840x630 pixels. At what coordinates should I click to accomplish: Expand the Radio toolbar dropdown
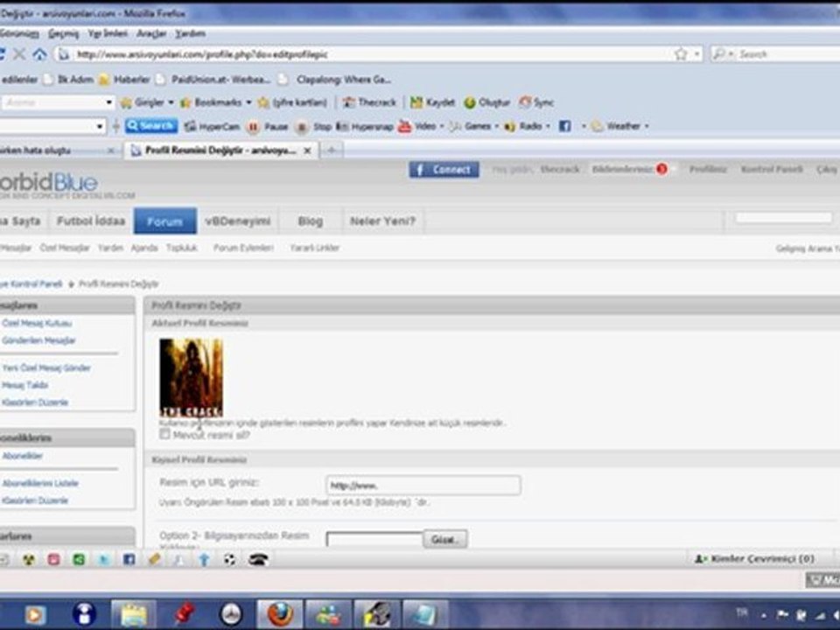point(527,126)
